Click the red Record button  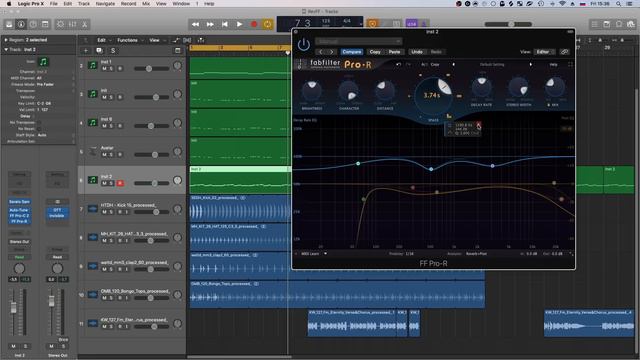(254, 24)
